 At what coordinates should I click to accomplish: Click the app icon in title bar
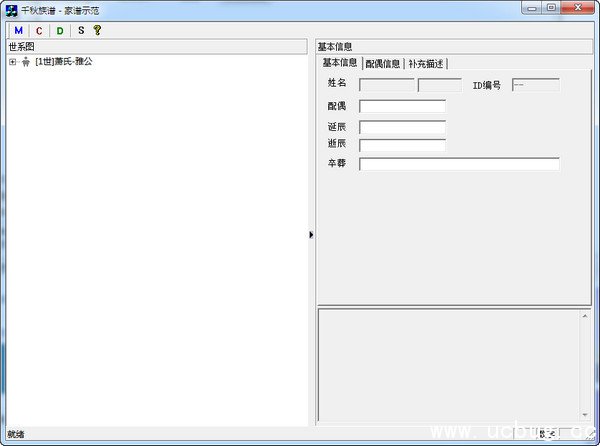tap(10, 9)
